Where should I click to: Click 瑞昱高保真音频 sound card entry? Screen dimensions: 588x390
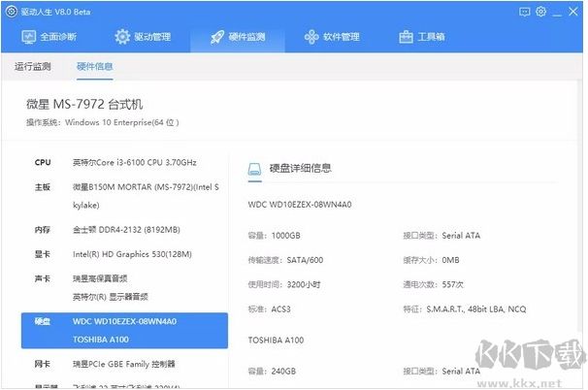pos(100,278)
